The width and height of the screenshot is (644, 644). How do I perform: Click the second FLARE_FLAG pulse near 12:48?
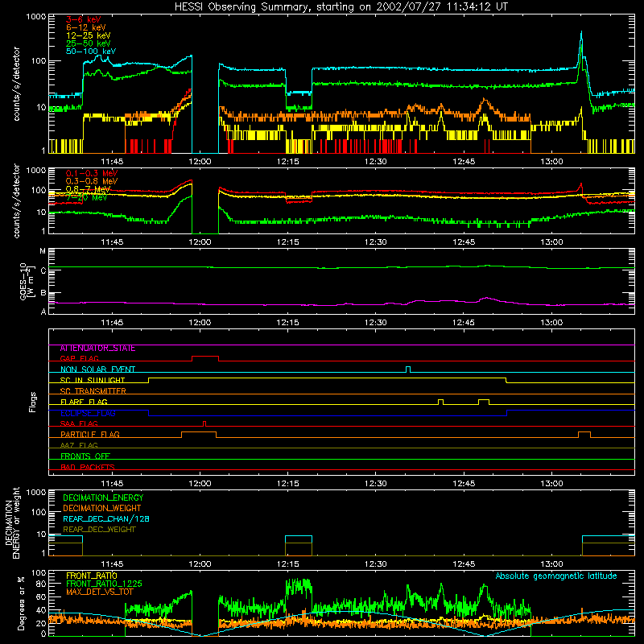pos(484,402)
